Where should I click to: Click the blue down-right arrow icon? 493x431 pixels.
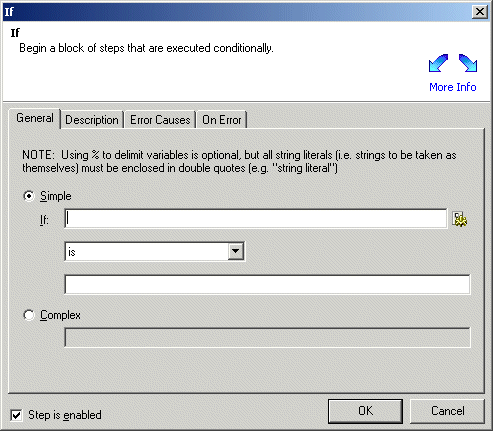pos(468,63)
